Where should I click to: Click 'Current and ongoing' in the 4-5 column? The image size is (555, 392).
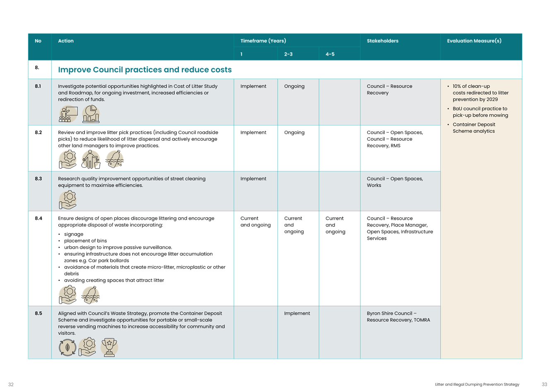click(335, 225)
